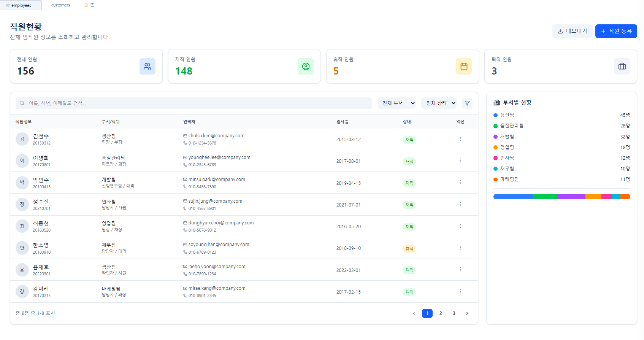Open actions menu for 김철수 row
This screenshot has width=644, height=340.
click(460, 139)
